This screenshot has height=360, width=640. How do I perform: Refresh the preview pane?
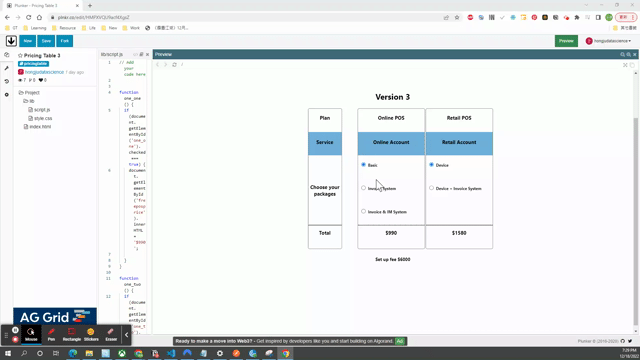[x=174, y=64]
